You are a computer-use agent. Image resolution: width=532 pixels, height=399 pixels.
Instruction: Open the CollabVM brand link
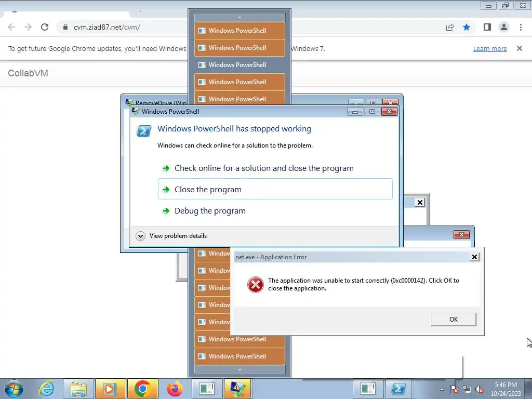(x=28, y=73)
